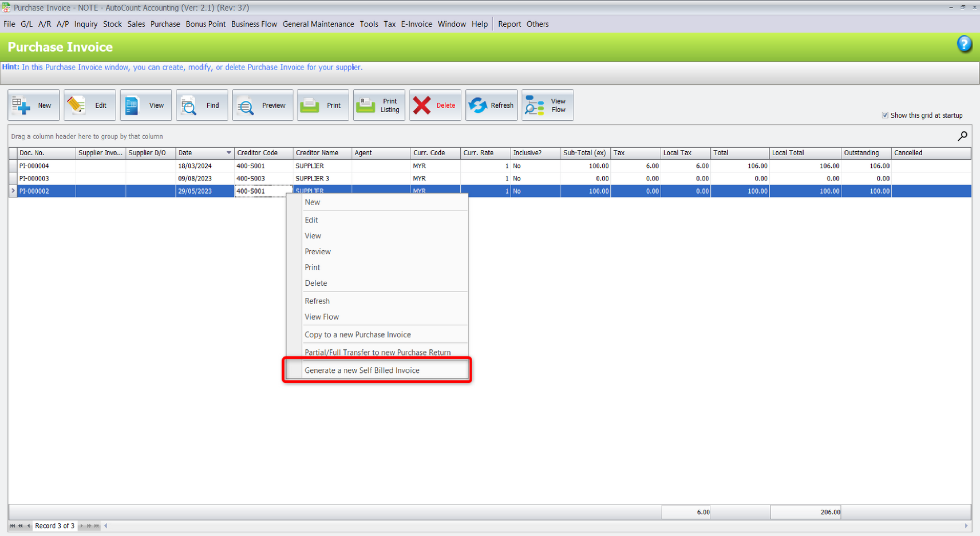Sort by the Local Total column header
This screenshot has width=980, height=536.
point(805,153)
